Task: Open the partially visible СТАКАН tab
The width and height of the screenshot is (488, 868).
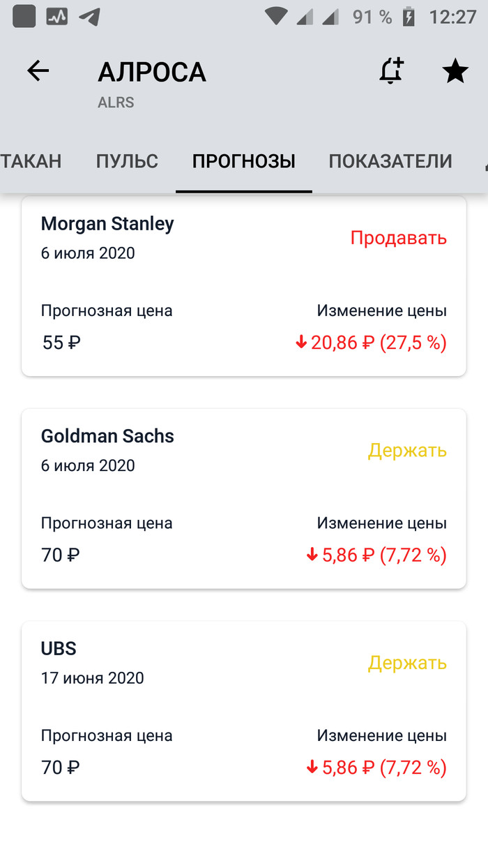Action: [31, 161]
